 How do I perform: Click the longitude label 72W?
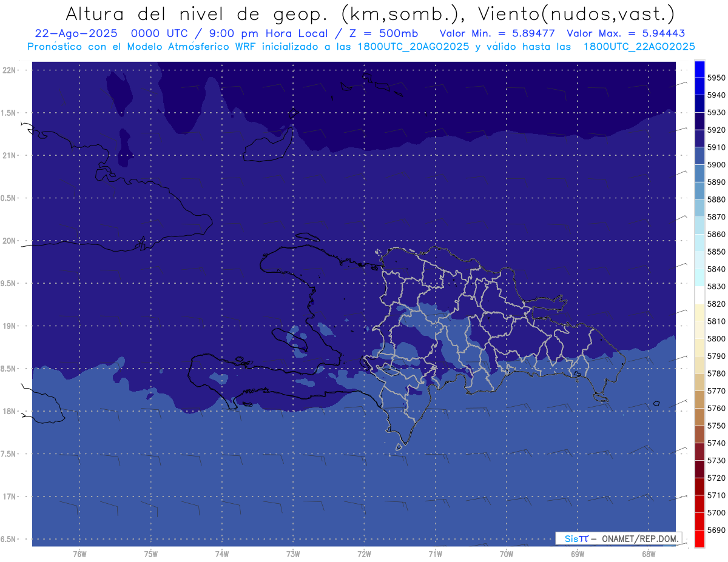point(364,554)
